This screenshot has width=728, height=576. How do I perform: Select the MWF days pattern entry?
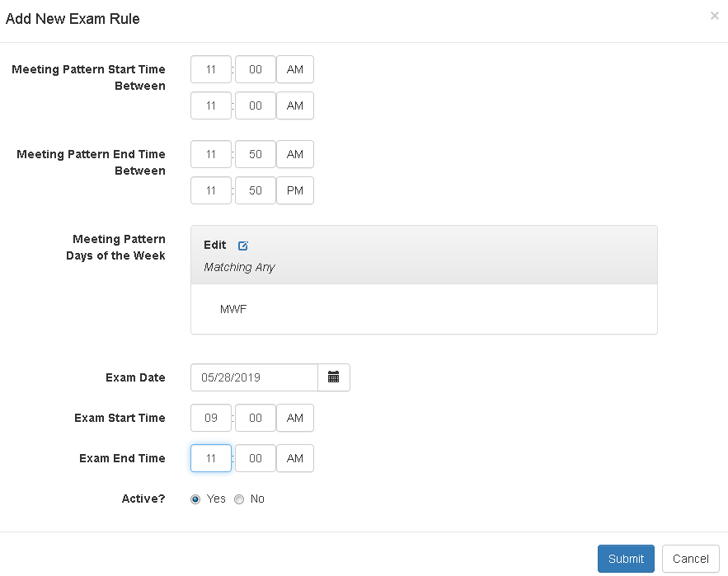point(233,310)
